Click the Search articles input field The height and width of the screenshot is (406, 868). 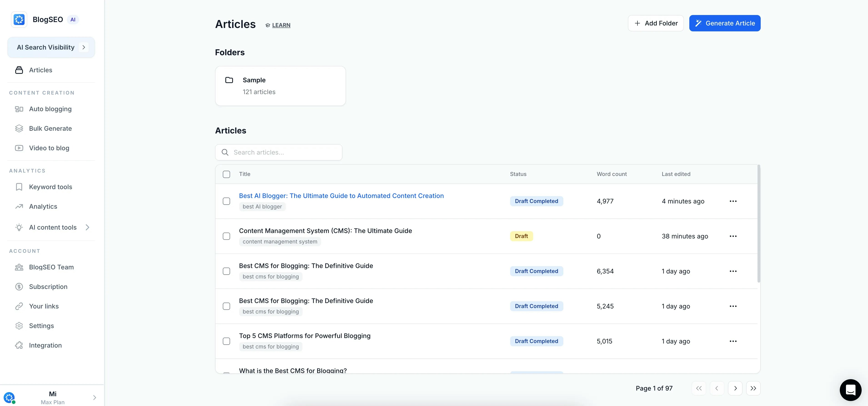[x=283, y=152]
